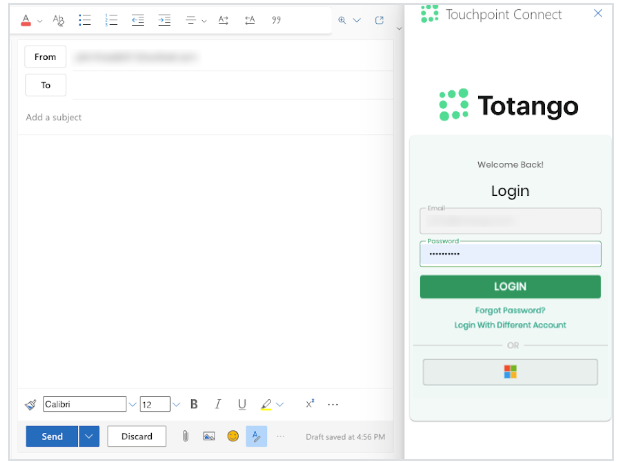
Task: Click the text highlight color pen
Action: [266, 404]
